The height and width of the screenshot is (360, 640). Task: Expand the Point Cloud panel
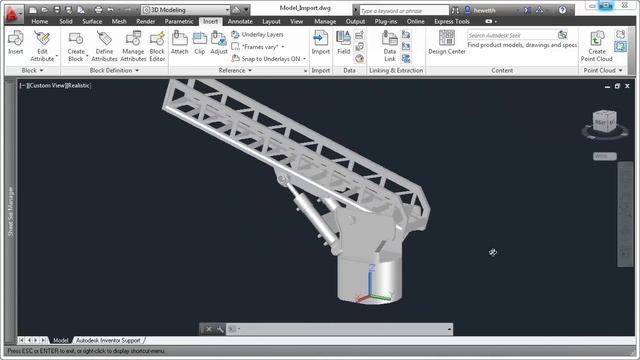coord(603,71)
